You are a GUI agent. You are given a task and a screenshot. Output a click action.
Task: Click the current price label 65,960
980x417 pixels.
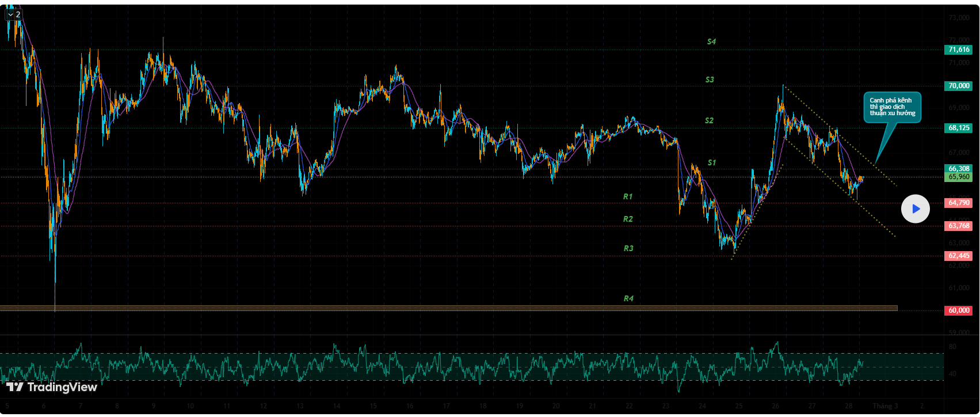point(958,177)
